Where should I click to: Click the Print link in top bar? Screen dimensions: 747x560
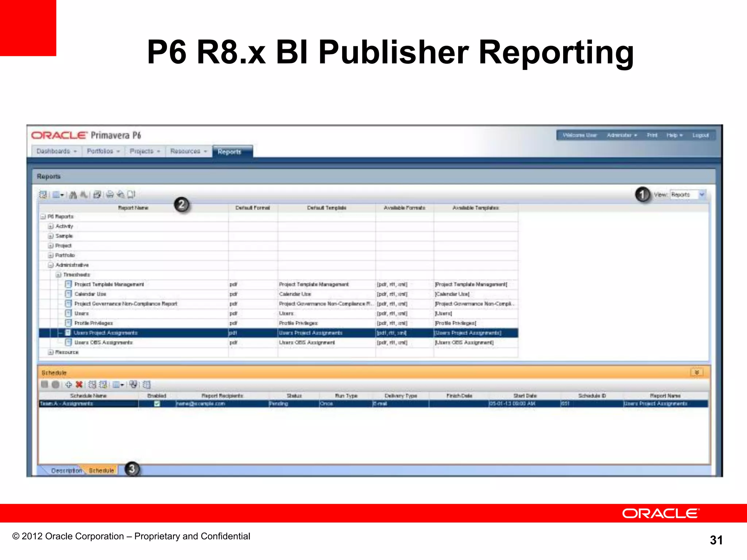coord(652,135)
